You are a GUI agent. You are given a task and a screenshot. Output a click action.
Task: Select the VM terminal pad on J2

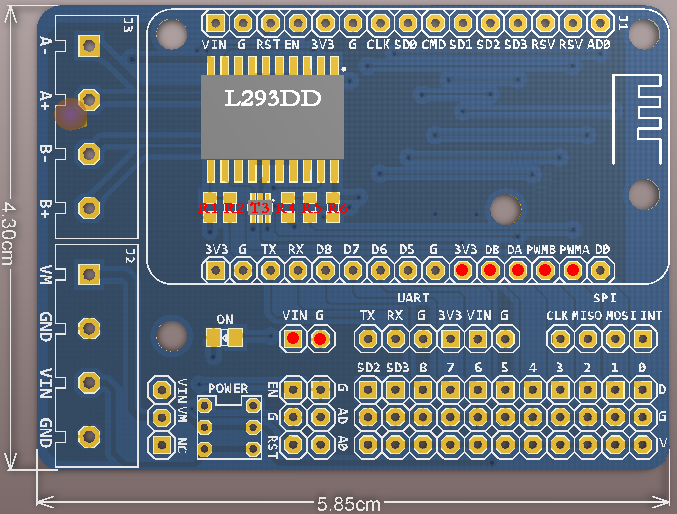89,273
